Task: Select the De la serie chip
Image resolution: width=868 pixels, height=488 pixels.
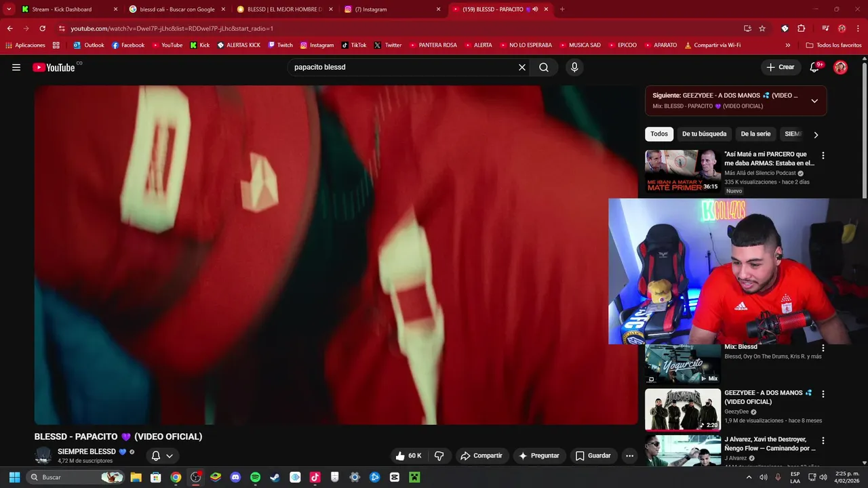Action: (x=755, y=134)
